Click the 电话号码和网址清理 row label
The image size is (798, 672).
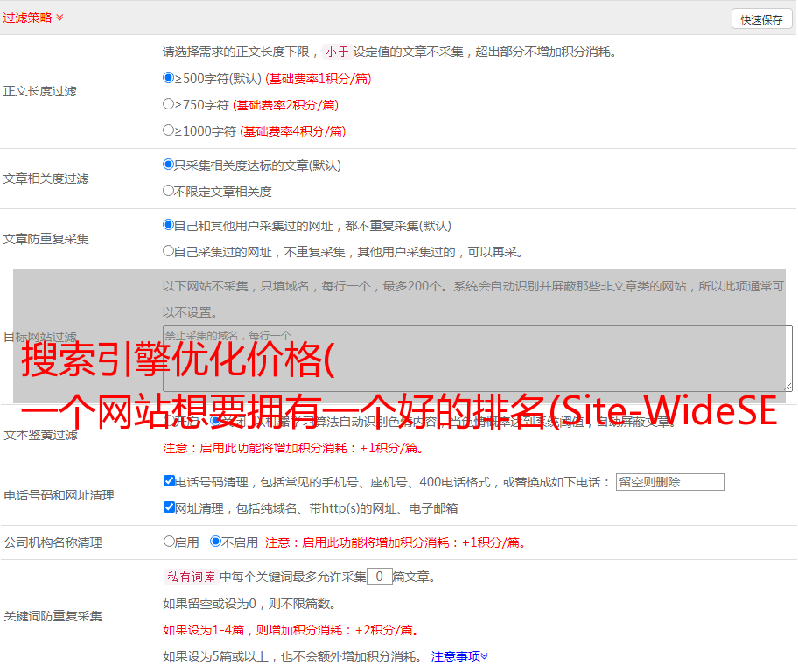click(59, 495)
